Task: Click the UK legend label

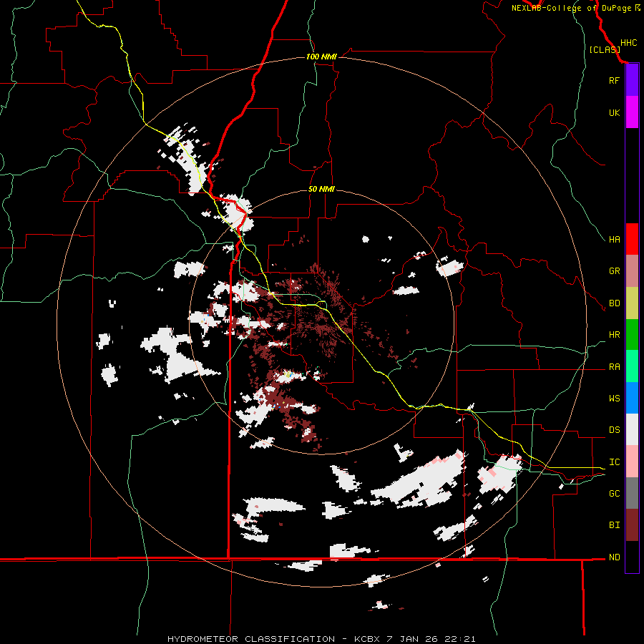Action: point(614,112)
